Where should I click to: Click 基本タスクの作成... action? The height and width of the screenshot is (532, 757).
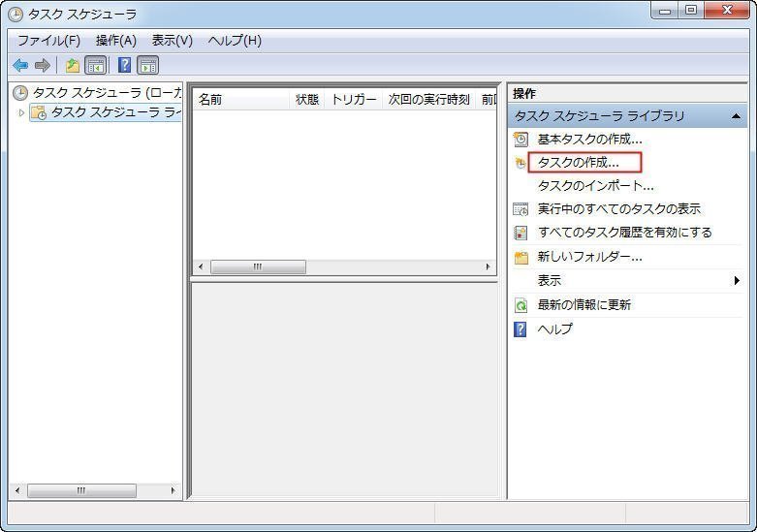589,140
